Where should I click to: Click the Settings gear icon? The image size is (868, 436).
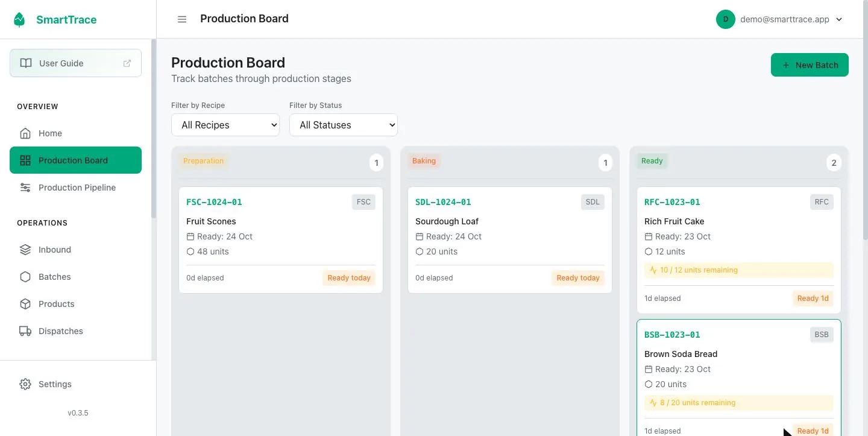point(25,384)
